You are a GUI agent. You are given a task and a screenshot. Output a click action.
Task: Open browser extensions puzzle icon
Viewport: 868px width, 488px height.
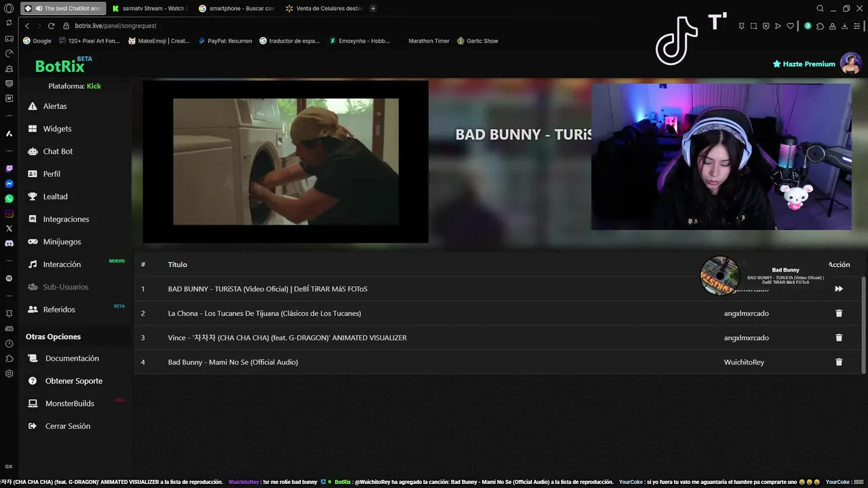pyautogui.click(x=820, y=26)
